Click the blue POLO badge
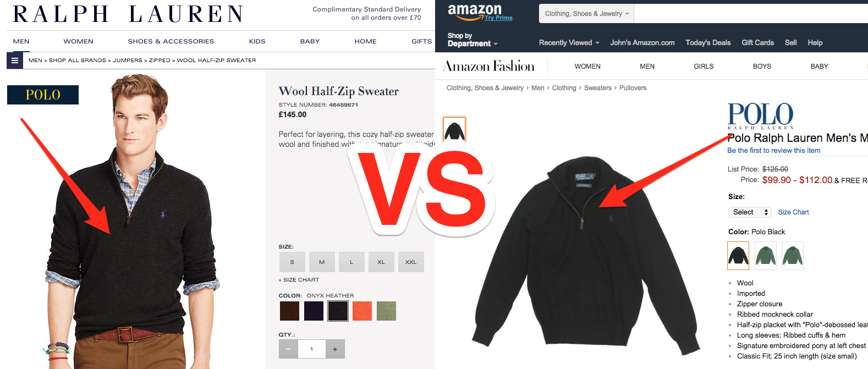 (43, 95)
